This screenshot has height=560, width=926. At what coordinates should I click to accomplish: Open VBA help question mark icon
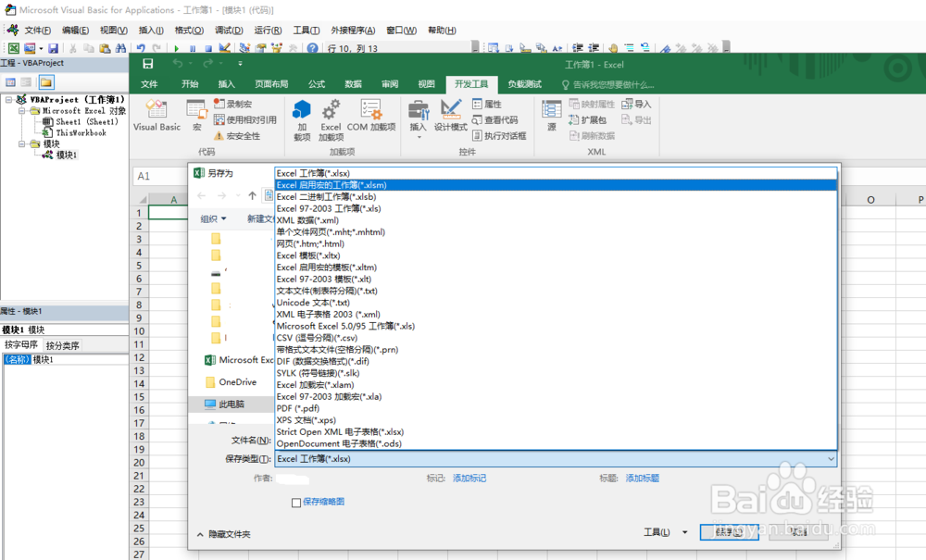point(312,48)
